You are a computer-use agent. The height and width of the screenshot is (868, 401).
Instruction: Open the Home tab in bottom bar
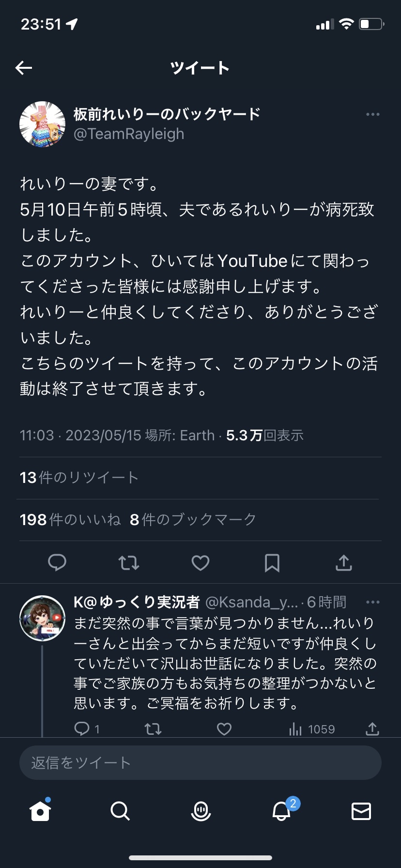(x=40, y=811)
